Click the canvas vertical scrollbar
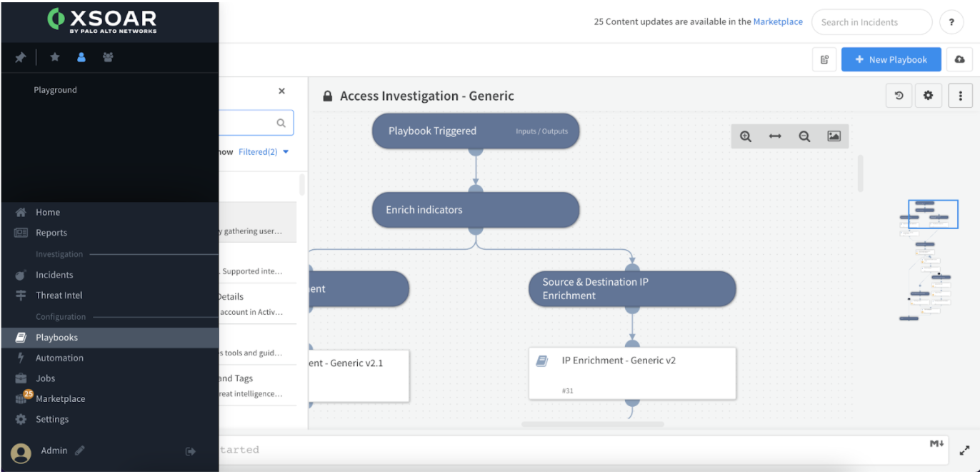The width and height of the screenshot is (980, 474). 860,173
